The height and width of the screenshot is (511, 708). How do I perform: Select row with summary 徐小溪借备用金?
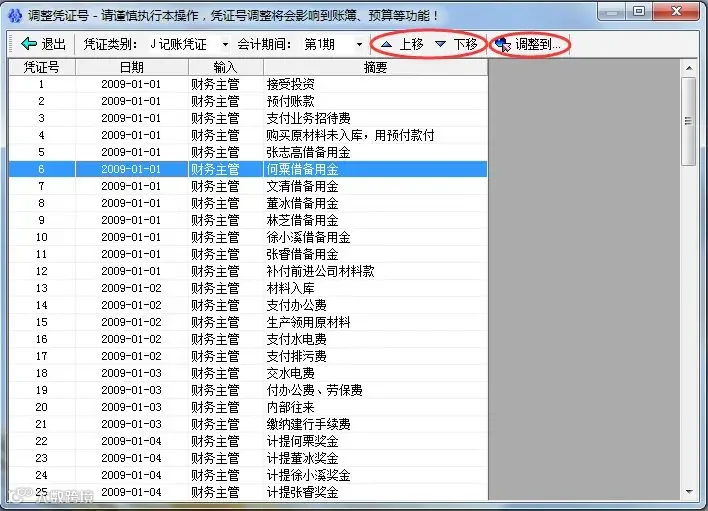tap(248, 237)
